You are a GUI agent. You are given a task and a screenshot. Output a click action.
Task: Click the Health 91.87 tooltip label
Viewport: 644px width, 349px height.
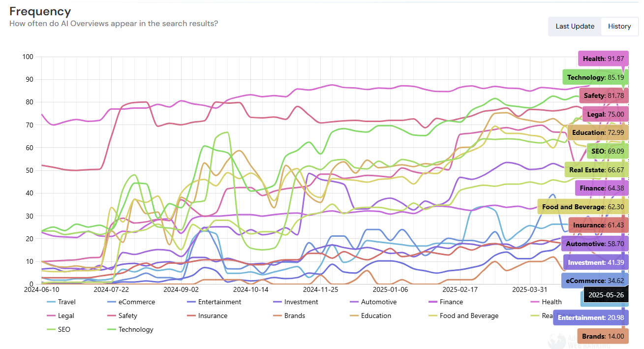603,59
